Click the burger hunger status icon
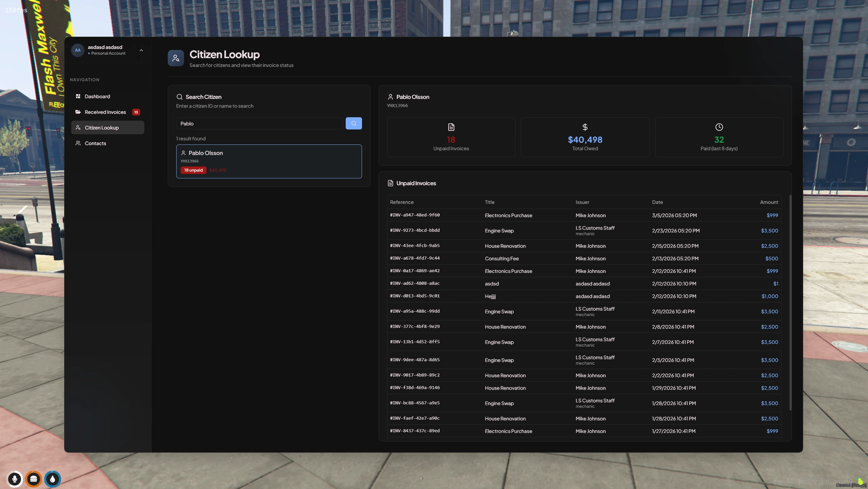868x489 pixels. [x=34, y=479]
